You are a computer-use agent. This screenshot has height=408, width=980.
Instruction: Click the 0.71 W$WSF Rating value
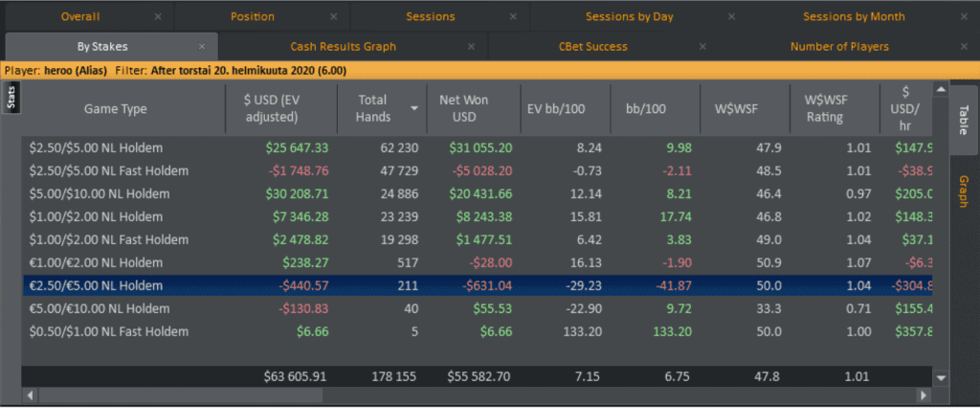[x=859, y=308]
